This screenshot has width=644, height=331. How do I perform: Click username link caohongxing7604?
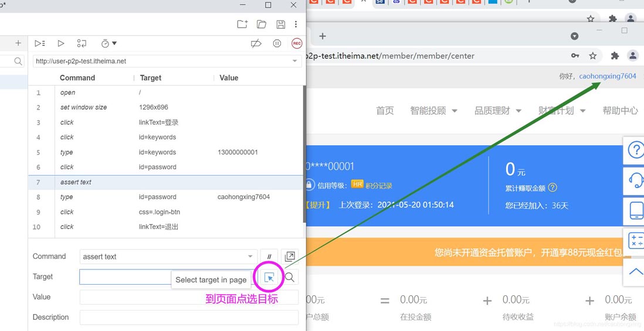pyautogui.click(x=608, y=76)
